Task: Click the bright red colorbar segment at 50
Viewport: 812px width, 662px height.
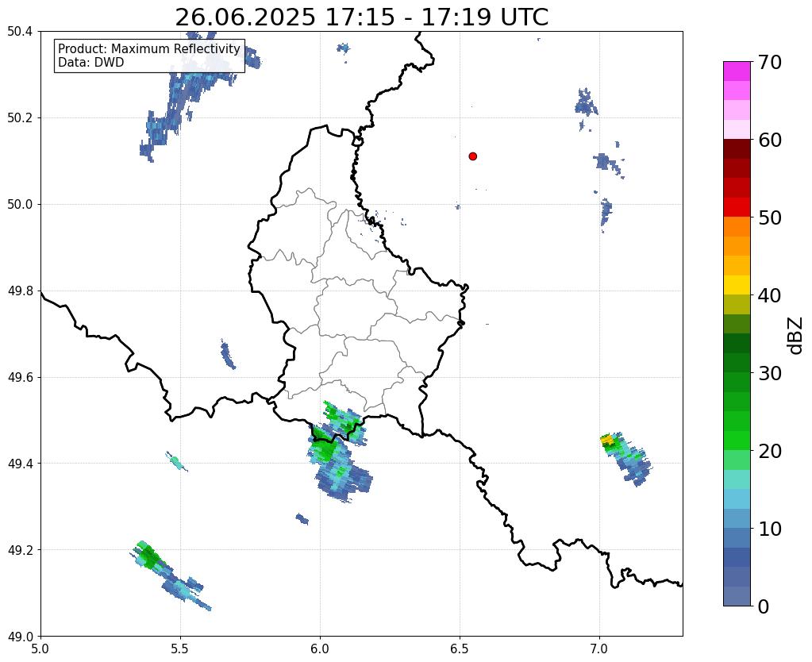Action: [737, 207]
